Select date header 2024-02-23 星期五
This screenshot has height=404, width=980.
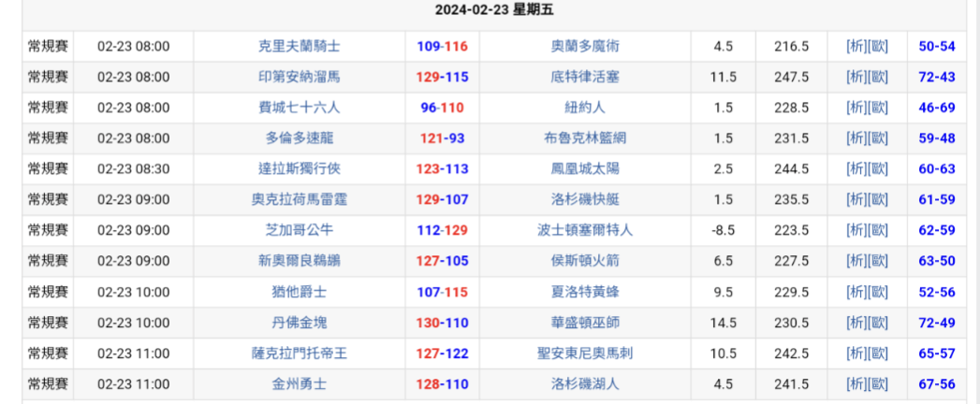[494, 10]
